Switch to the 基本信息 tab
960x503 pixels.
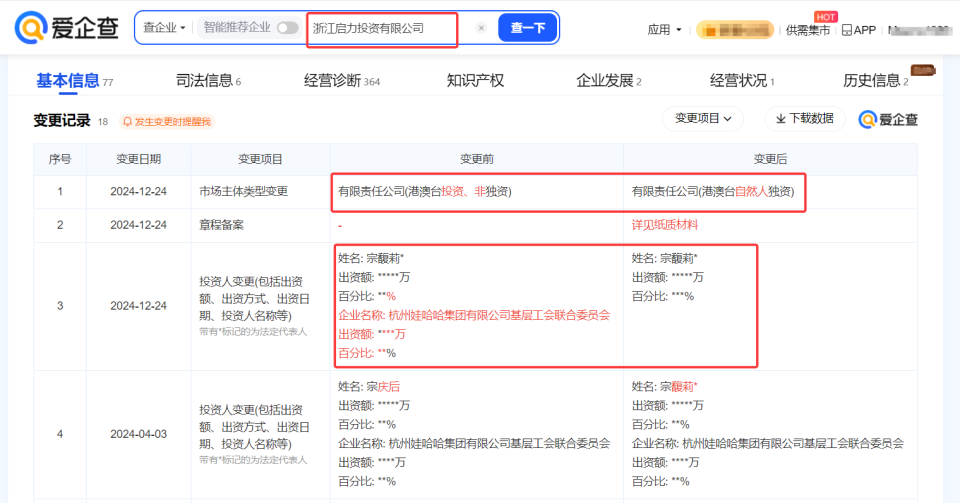74,80
